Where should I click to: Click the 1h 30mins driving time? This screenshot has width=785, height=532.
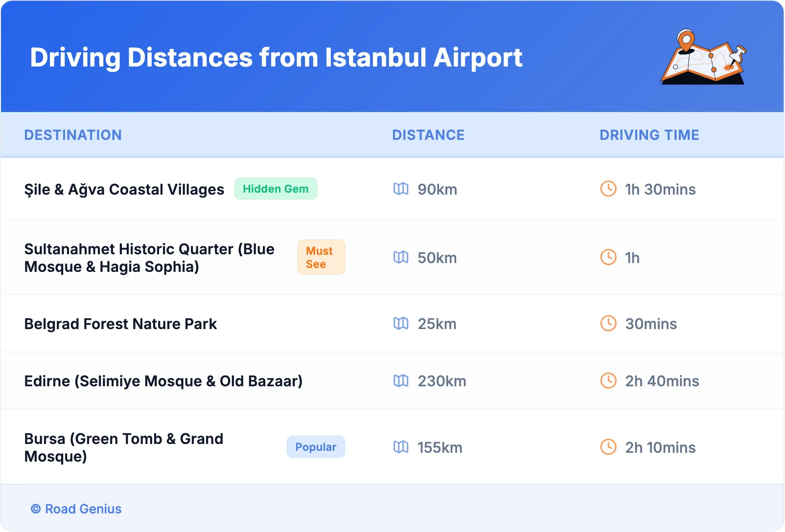point(660,189)
